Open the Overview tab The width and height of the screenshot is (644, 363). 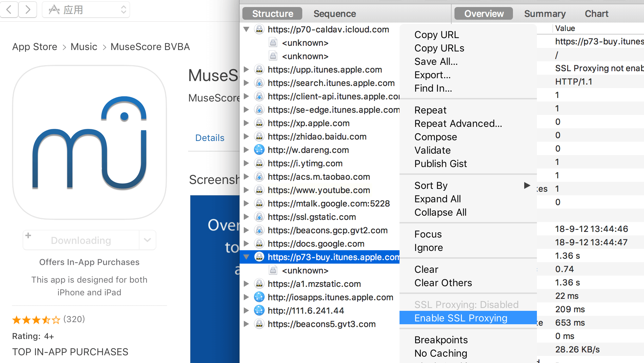pyautogui.click(x=484, y=13)
